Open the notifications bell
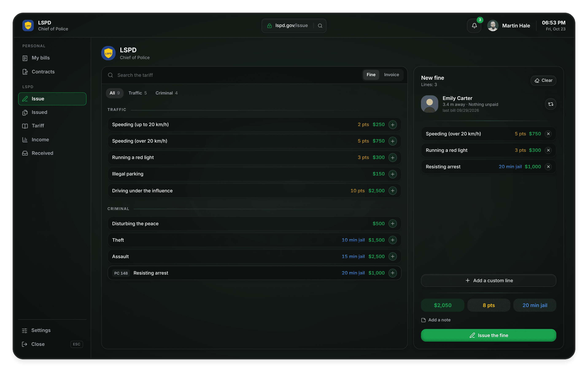Image resolution: width=588 pixels, height=372 pixels. pos(474,26)
